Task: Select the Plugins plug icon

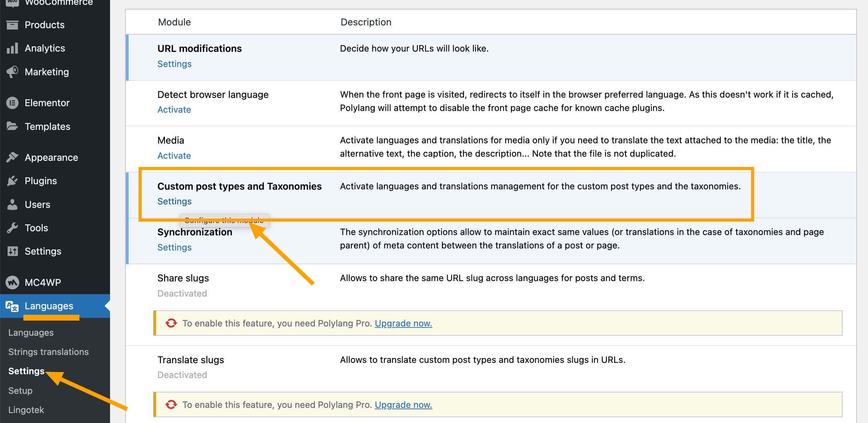Action: (x=12, y=180)
